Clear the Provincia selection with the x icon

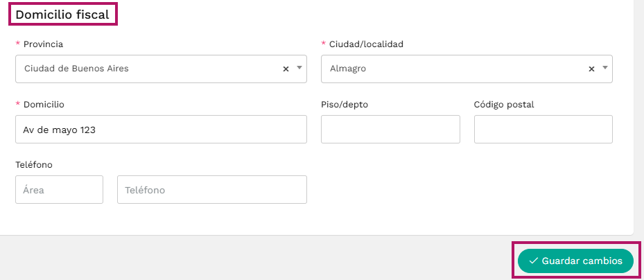286,69
